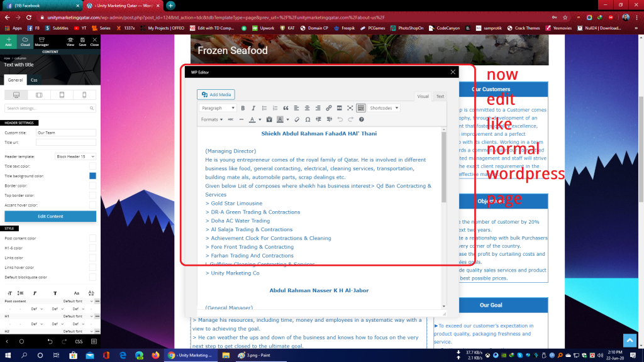Open H1 font family dropdown
Image resolution: width=644 pixels, height=362 pixels.
pos(77,317)
